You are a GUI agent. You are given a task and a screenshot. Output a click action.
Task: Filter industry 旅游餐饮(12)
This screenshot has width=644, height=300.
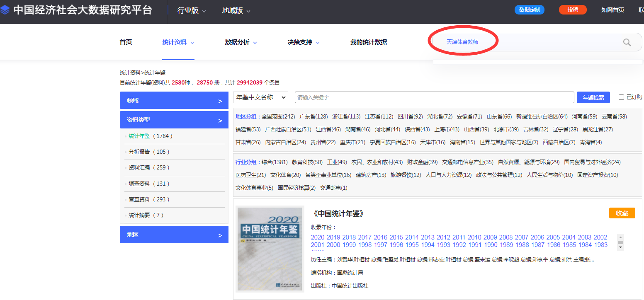[x=406, y=175]
